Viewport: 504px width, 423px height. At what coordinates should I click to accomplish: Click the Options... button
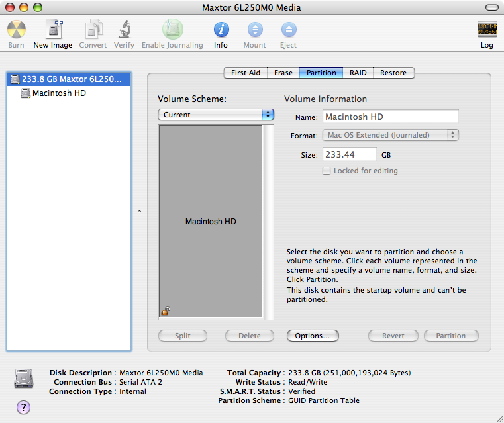(313, 336)
